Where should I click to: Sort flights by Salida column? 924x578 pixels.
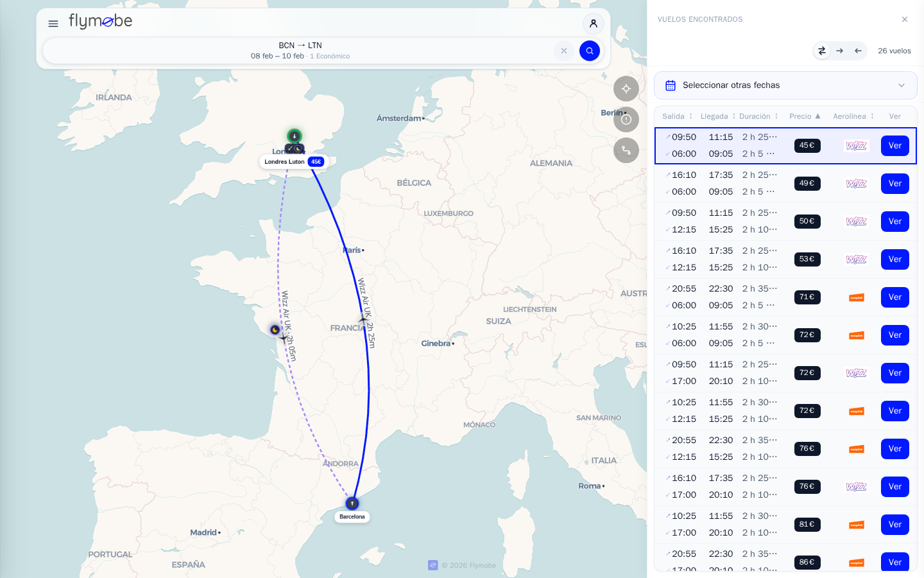[678, 116]
